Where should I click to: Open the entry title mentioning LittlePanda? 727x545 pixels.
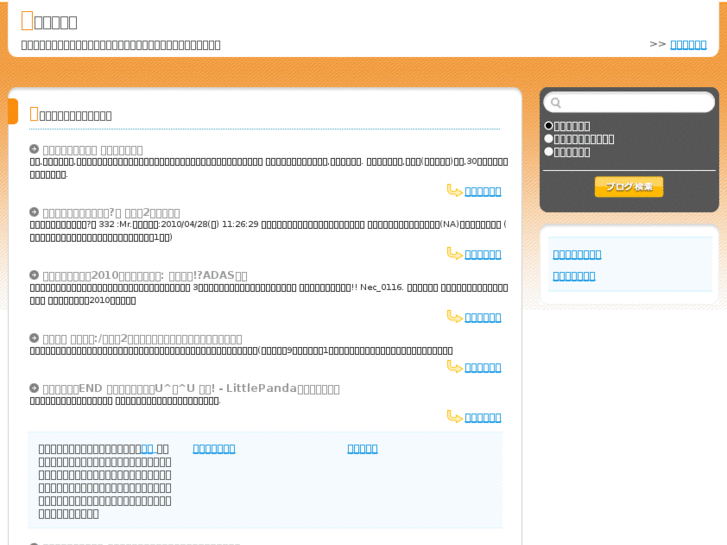click(x=191, y=389)
